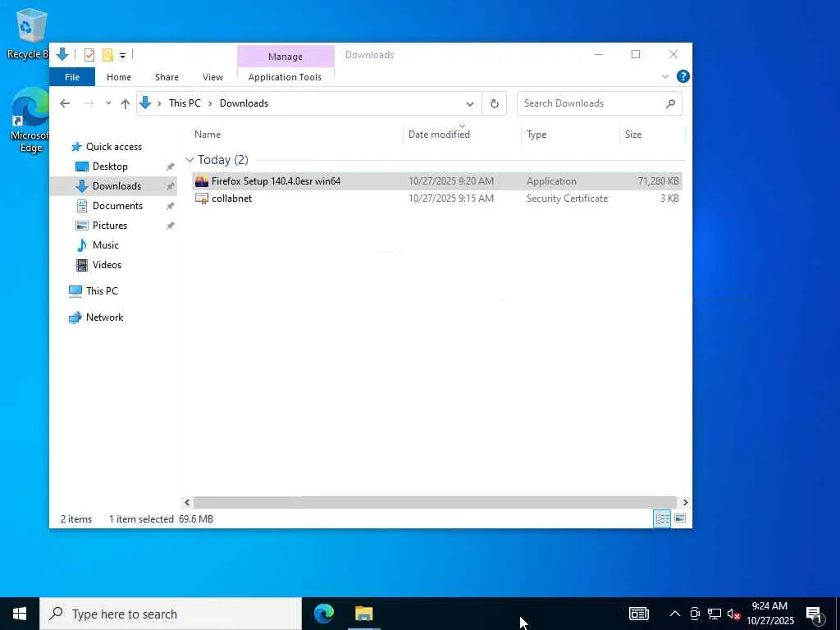Screen dimensions: 840x630
Task: Open the File menu
Action: (x=72, y=77)
